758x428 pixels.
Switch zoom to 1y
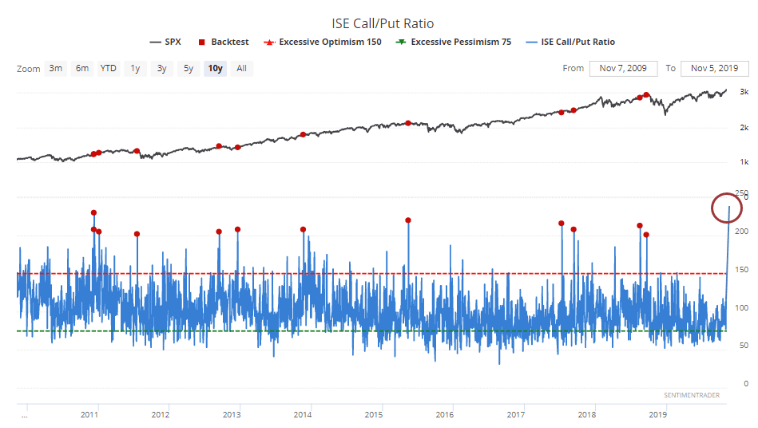tap(135, 68)
